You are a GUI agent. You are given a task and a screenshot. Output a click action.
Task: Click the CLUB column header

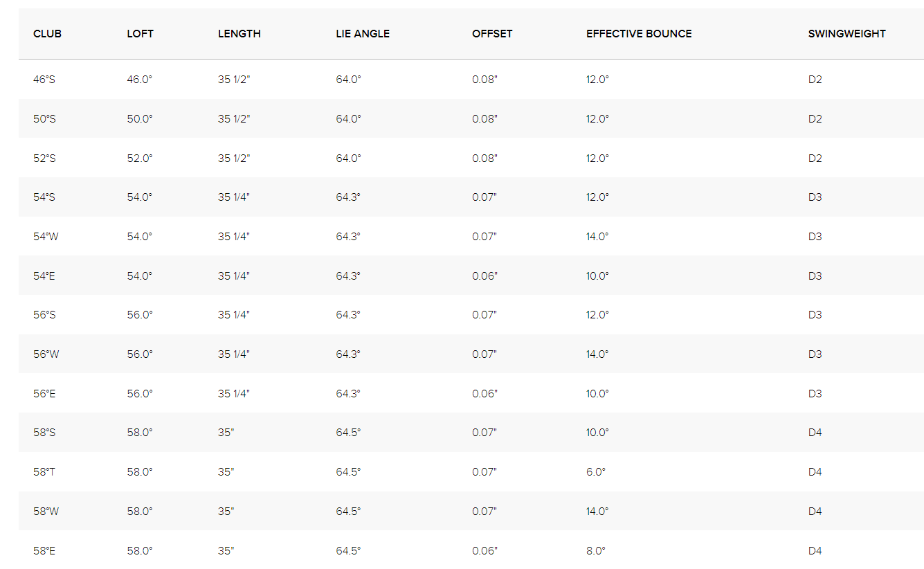tap(47, 33)
